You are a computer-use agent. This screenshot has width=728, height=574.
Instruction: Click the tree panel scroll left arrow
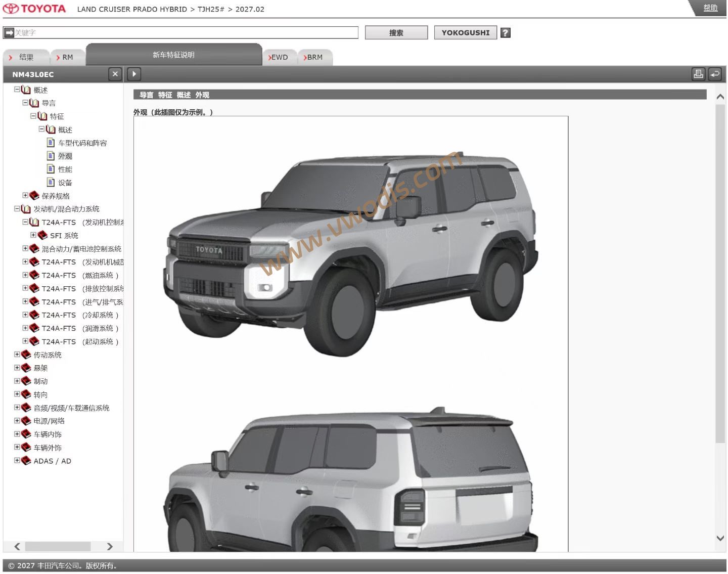click(17, 546)
